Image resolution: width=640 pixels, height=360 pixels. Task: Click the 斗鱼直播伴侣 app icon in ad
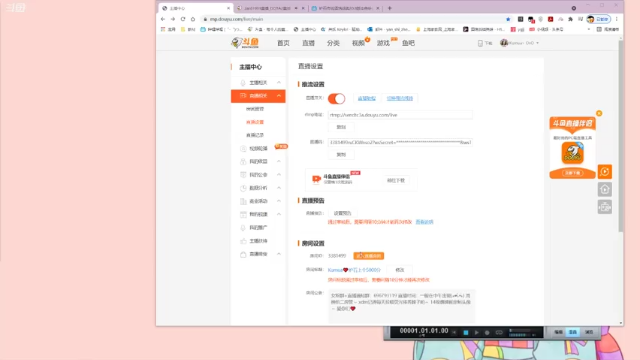[x=572, y=153]
